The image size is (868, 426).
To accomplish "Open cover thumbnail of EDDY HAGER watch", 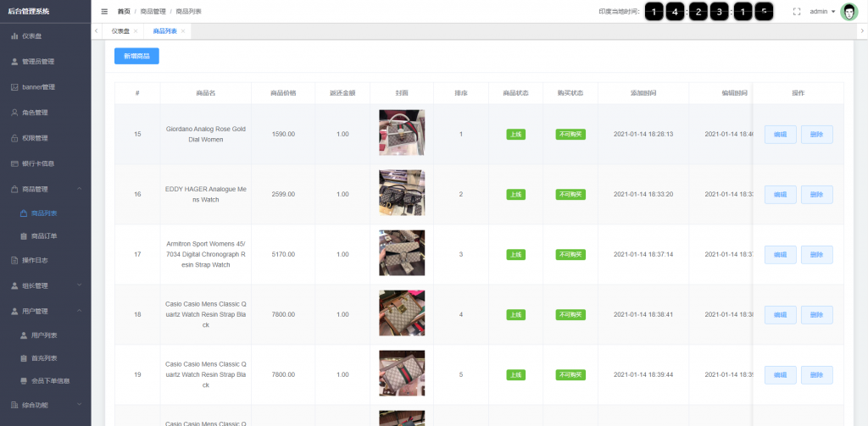I will (402, 193).
